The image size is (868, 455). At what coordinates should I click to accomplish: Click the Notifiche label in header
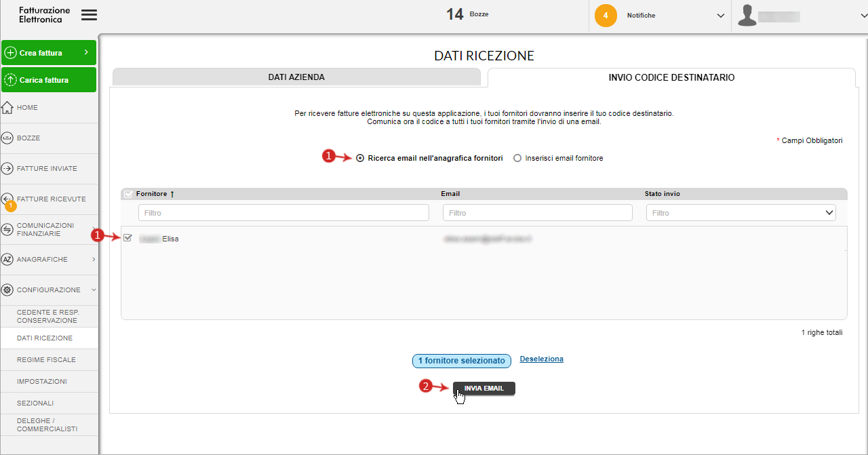[x=641, y=16]
